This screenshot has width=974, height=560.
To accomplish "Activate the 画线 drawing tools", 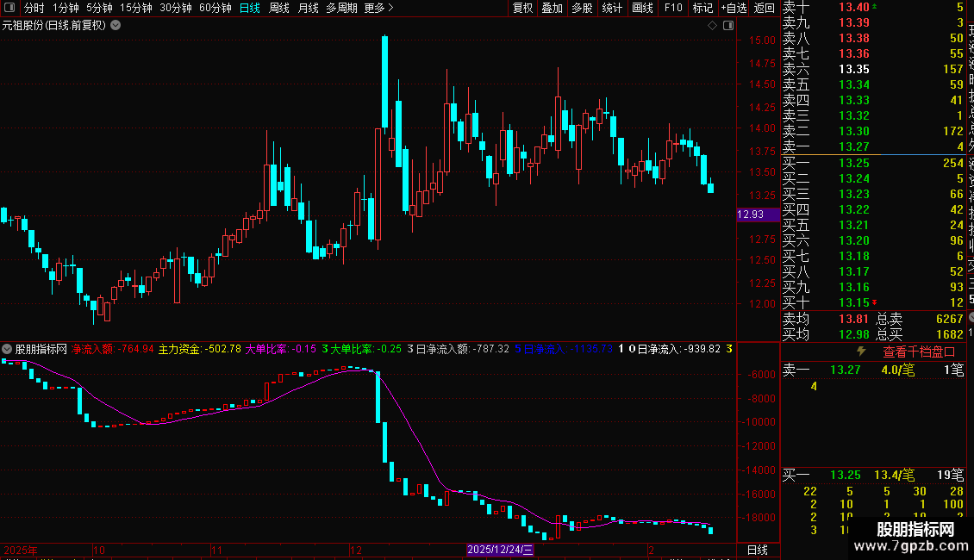I will (x=642, y=8).
